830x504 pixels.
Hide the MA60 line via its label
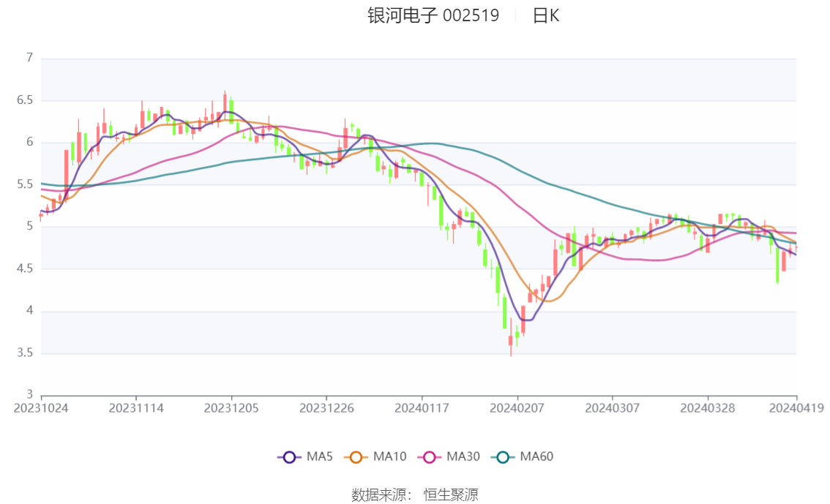point(536,456)
